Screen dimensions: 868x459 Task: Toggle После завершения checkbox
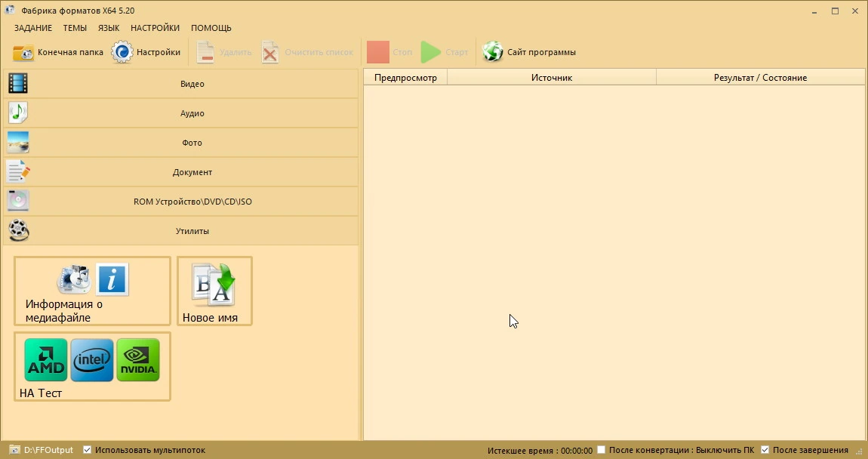point(765,450)
